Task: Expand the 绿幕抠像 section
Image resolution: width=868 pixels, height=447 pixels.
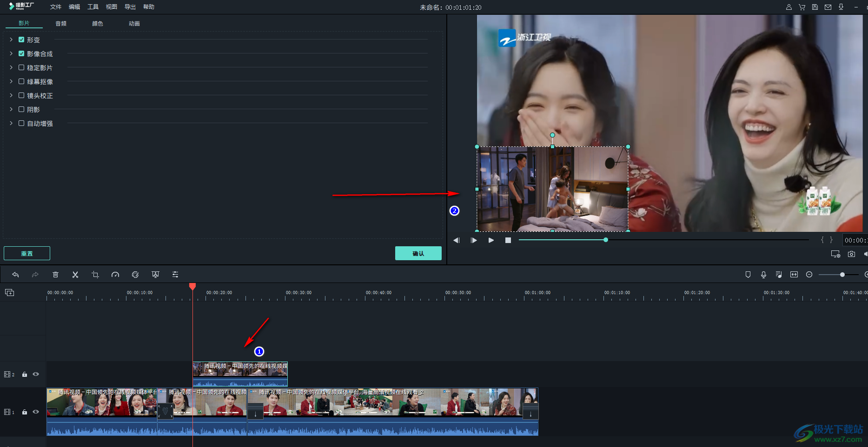Action: coord(11,81)
